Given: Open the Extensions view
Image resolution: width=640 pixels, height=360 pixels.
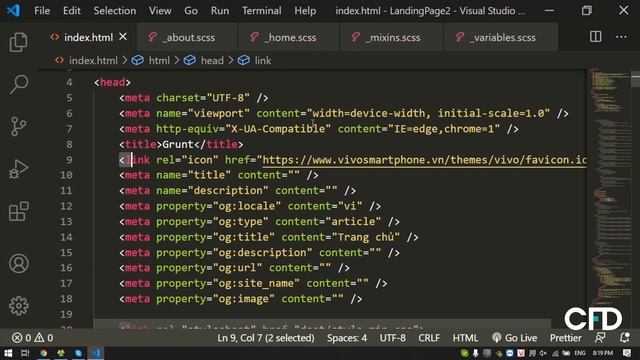Looking at the screenshot, I should pos(18,211).
